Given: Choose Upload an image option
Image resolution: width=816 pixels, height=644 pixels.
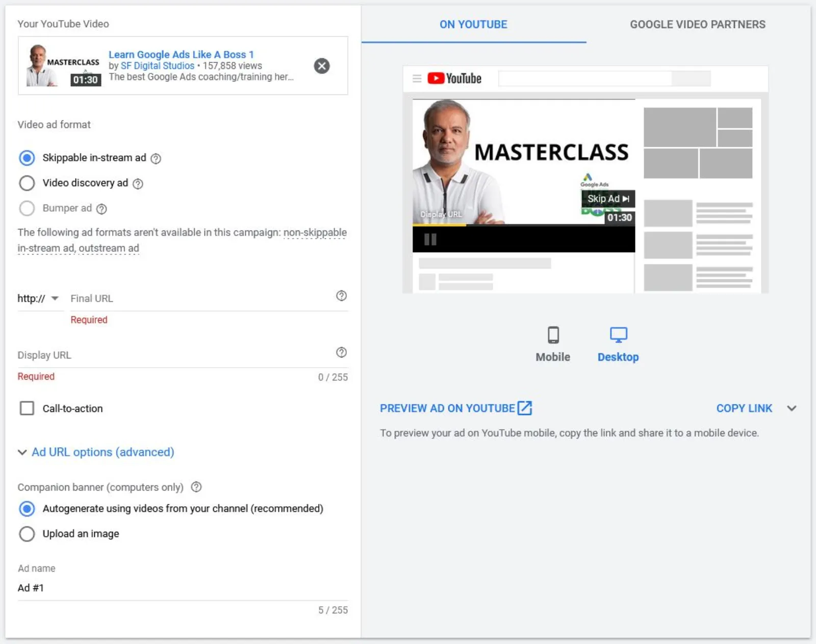Looking at the screenshot, I should [27, 534].
